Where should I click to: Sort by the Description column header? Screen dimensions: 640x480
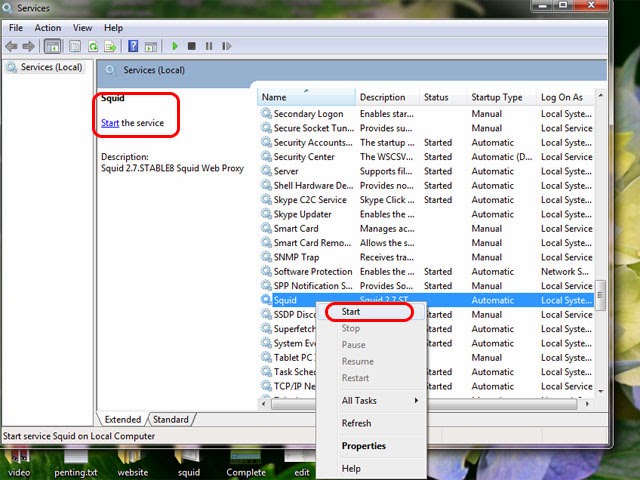pyautogui.click(x=387, y=97)
